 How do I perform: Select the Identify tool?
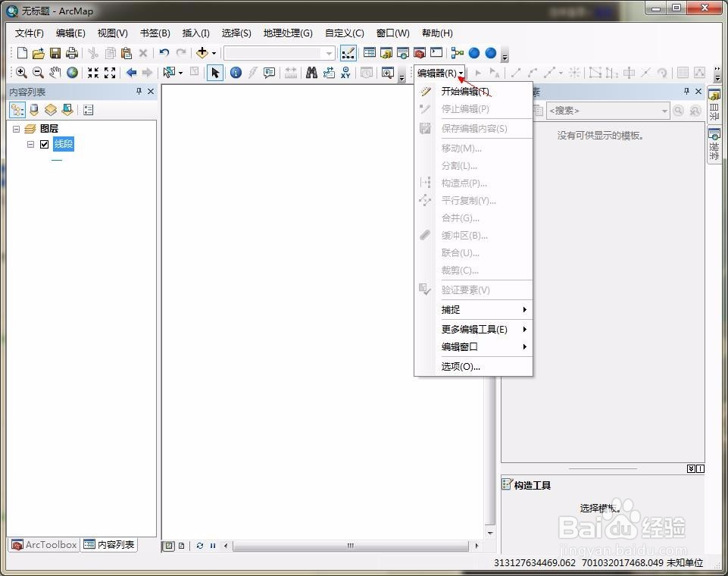coord(236,73)
